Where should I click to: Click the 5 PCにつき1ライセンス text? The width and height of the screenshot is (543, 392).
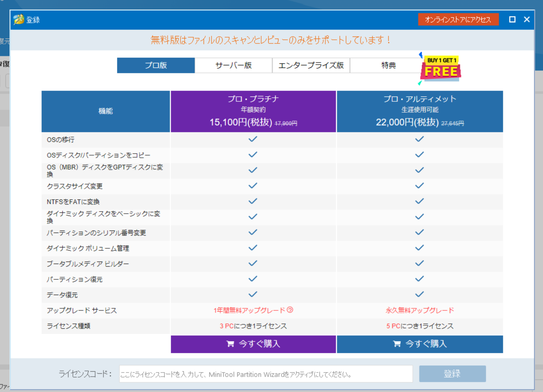coord(420,326)
